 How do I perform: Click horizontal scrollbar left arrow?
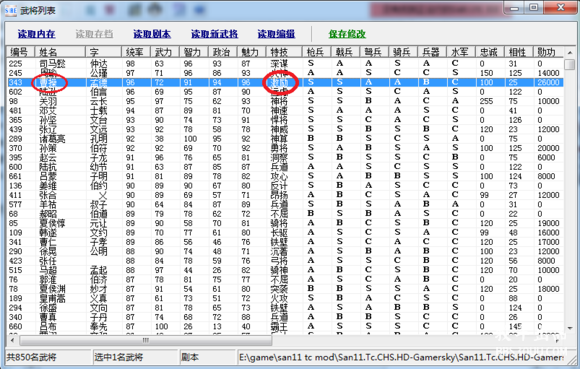13,340
